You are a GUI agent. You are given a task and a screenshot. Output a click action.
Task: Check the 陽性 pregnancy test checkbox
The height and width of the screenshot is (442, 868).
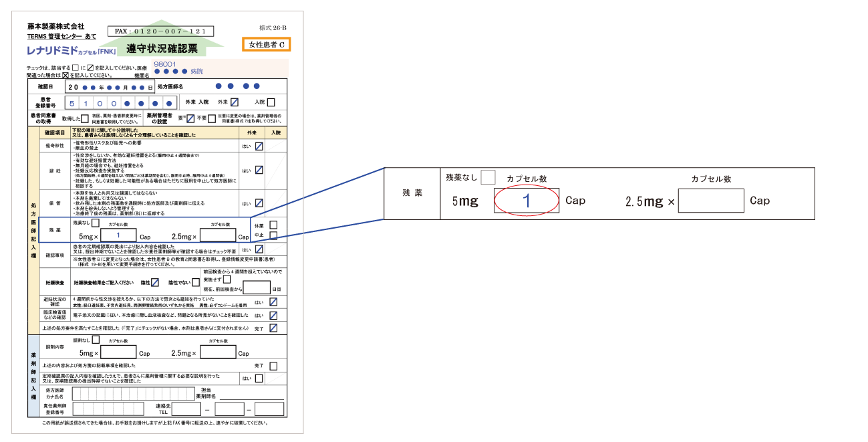click(155, 282)
